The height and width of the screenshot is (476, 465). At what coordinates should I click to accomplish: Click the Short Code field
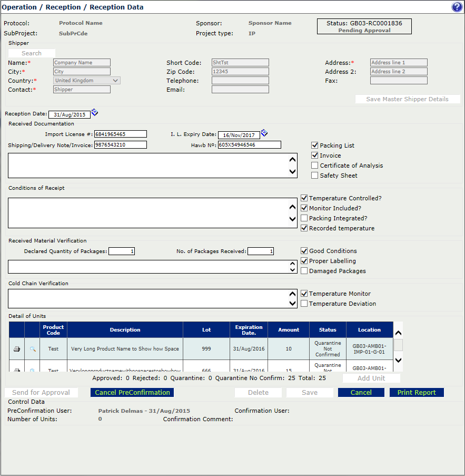(240, 63)
